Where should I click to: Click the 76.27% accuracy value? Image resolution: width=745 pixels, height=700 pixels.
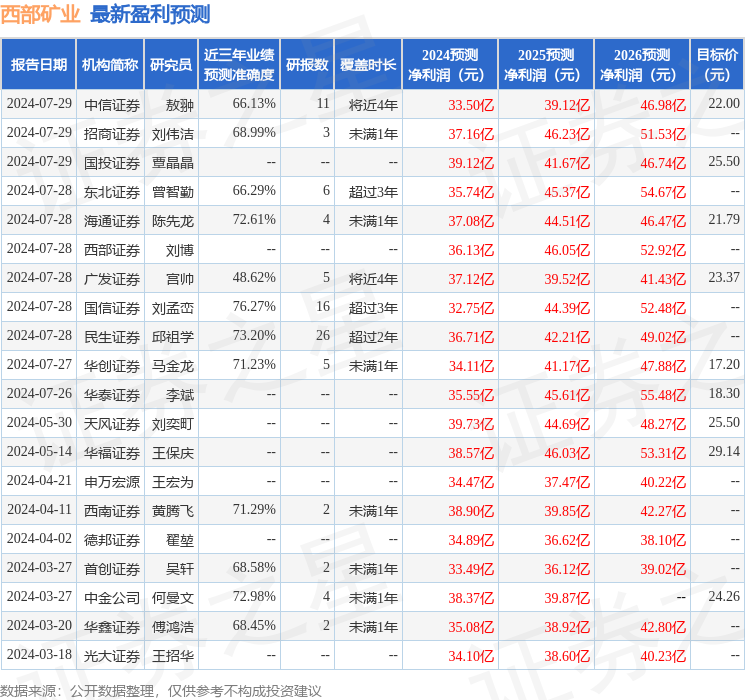coord(254,307)
